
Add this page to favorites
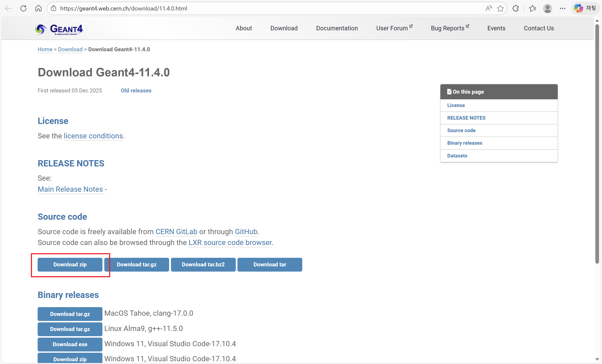pyautogui.click(x=501, y=8)
